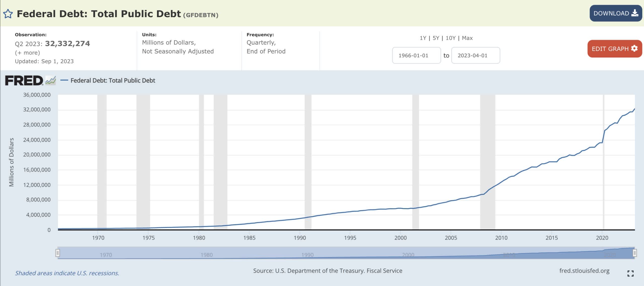Open Edit Graph settings
This screenshot has width=644, height=286.
coord(614,49)
